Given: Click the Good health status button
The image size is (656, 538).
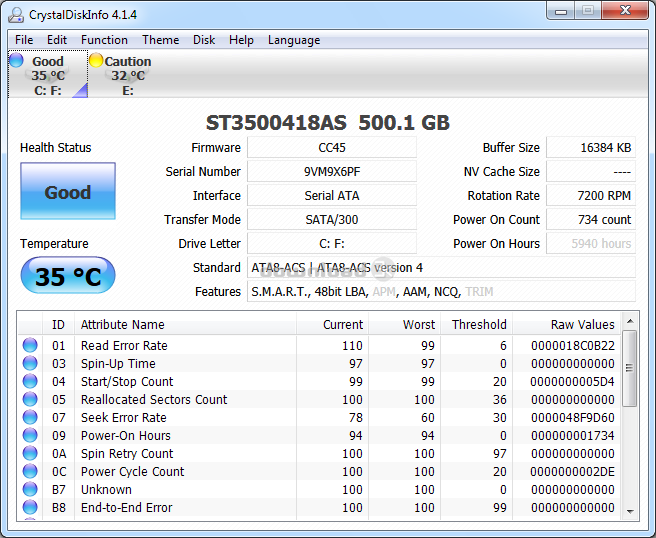Looking at the screenshot, I should (x=68, y=191).
